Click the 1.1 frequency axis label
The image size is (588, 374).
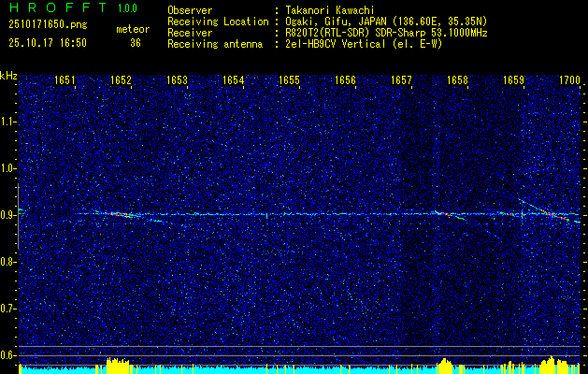(x=7, y=122)
